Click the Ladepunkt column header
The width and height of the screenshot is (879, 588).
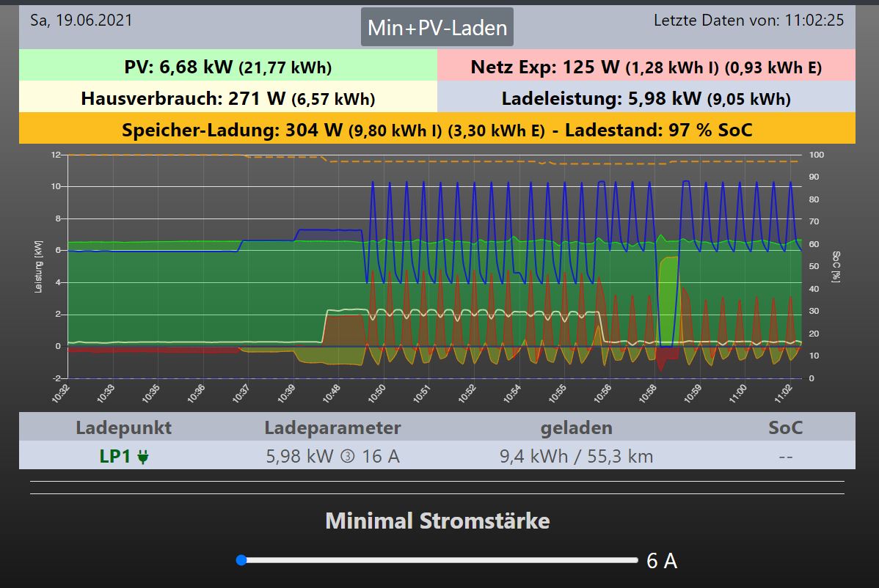tap(123, 427)
